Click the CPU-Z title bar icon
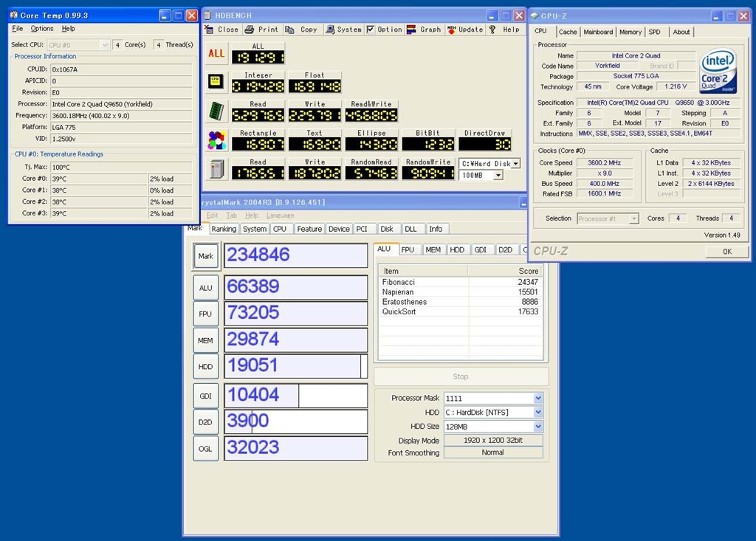The height and width of the screenshot is (541, 756). [x=535, y=15]
